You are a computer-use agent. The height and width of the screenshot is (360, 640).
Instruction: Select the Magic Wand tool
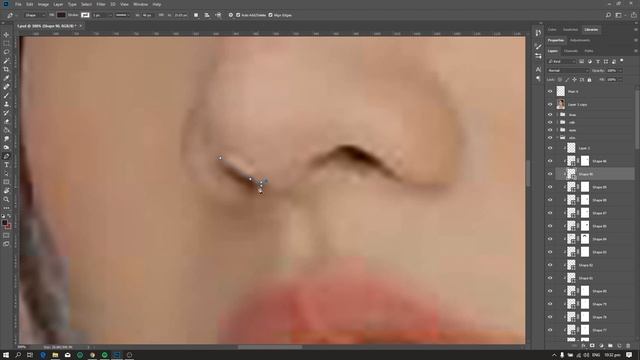coord(6,61)
